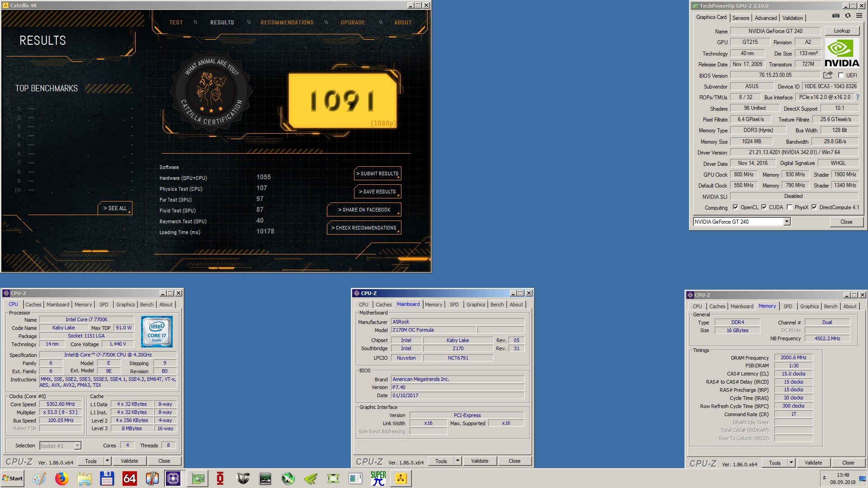
Task: Switch to SPD tab in Mainboard CPU-Z window
Action: coord(454,305)
